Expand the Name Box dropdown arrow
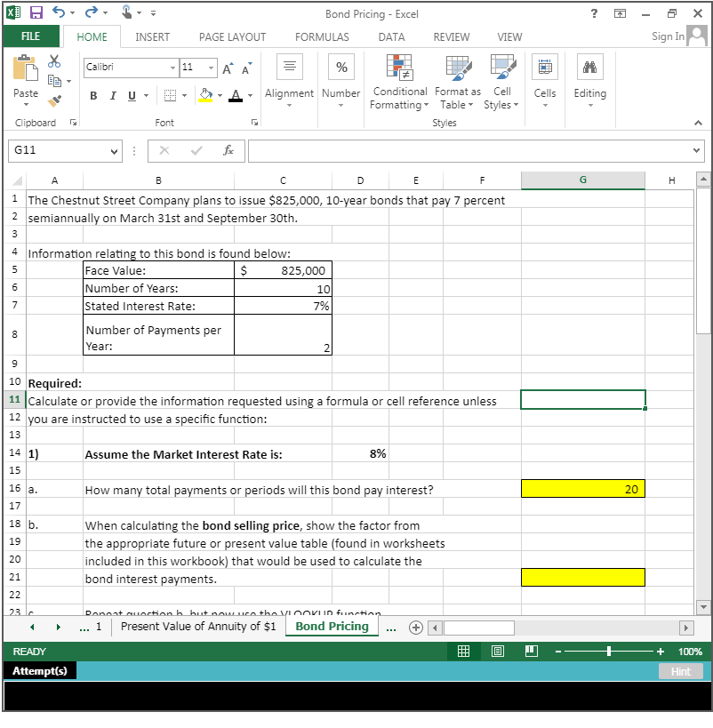Screen dimensions: 713x728 coord(114,151)
